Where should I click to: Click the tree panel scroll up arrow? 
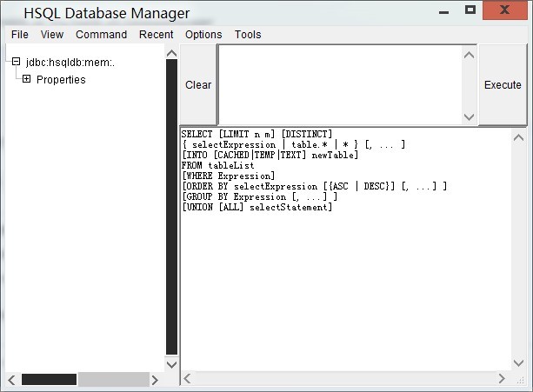tap(171, 53)
